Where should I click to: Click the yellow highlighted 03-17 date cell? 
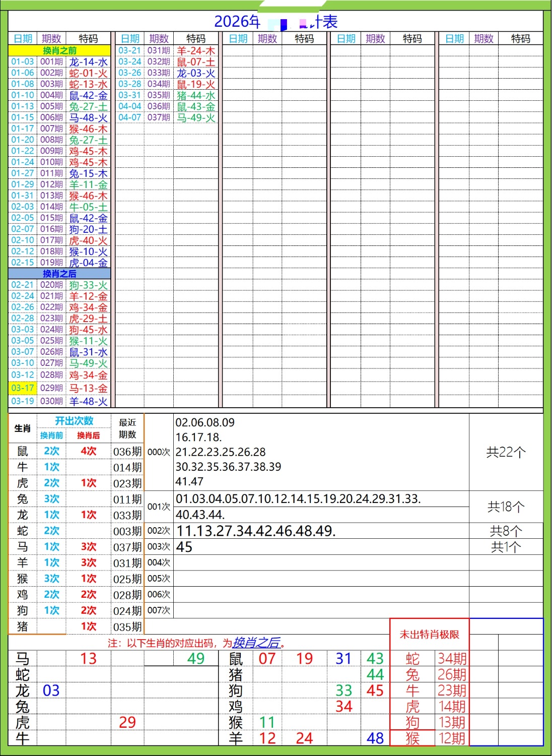23,388
